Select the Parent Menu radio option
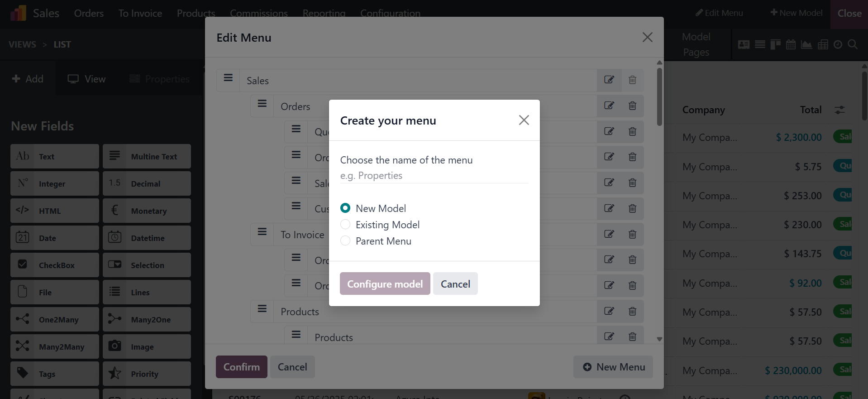Image resolution: width=868 pixels, height=399 pixels. pos(345,241)
